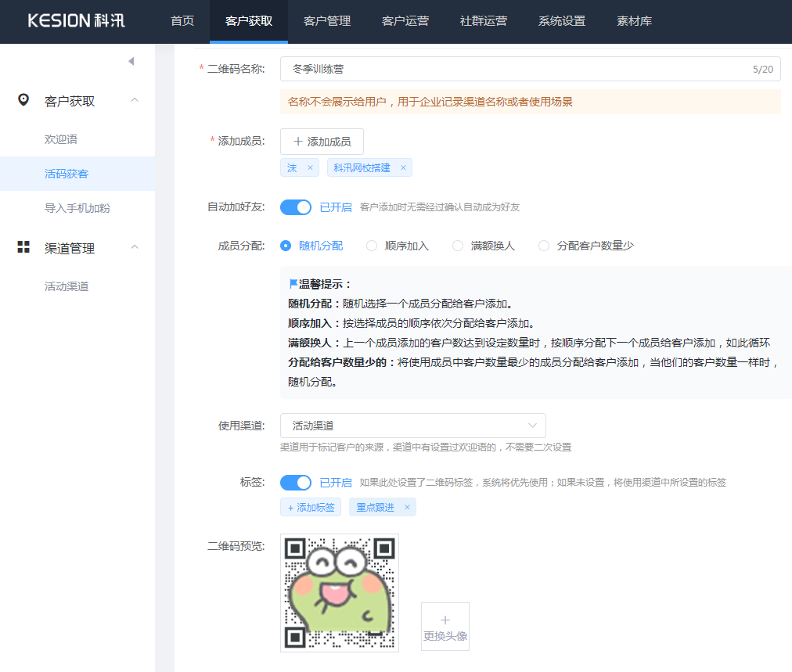Click the 添加标签 button

[x=311, y=507]
